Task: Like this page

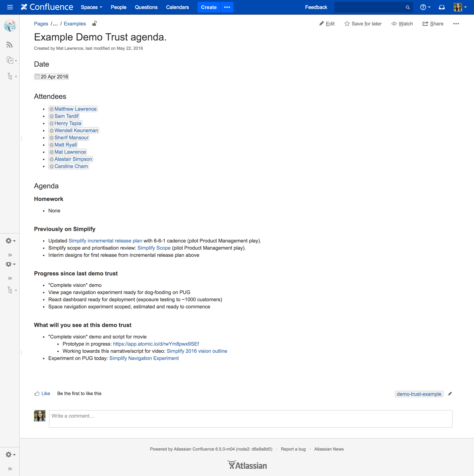Action: coord(42,393)
